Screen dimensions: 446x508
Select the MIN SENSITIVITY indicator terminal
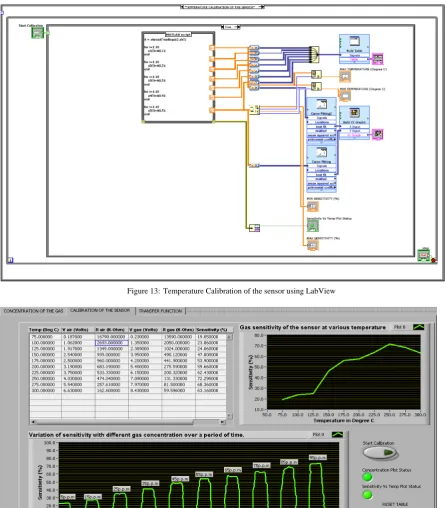312,206
